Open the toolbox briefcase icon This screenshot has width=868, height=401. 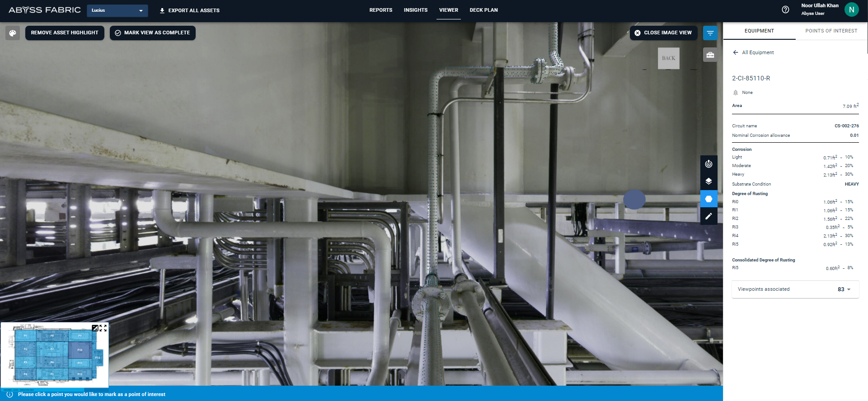coord(710,55)
